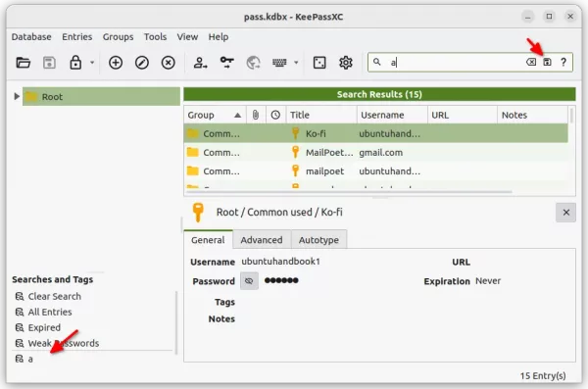This screenshot has height=389, width=588.
Task: Add a new entry with plus icon
Action: click(x=116, y=63)
